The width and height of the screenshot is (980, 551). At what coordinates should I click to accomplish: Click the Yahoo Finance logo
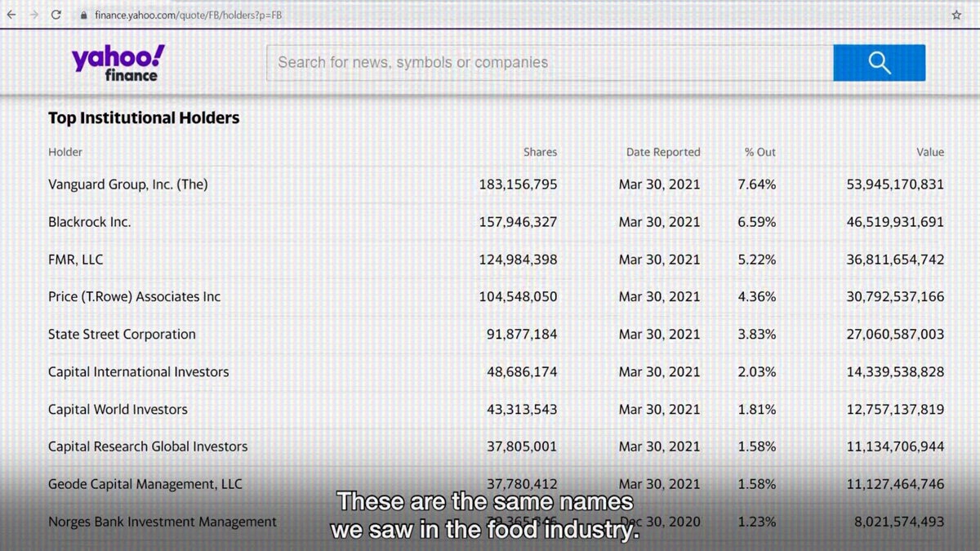(x=118, y=63)
